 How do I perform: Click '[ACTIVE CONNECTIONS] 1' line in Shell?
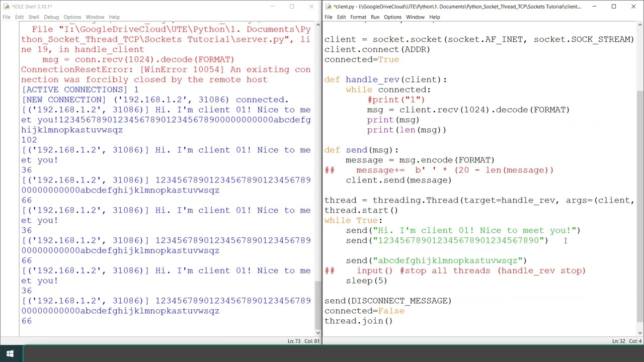point(80,89)
